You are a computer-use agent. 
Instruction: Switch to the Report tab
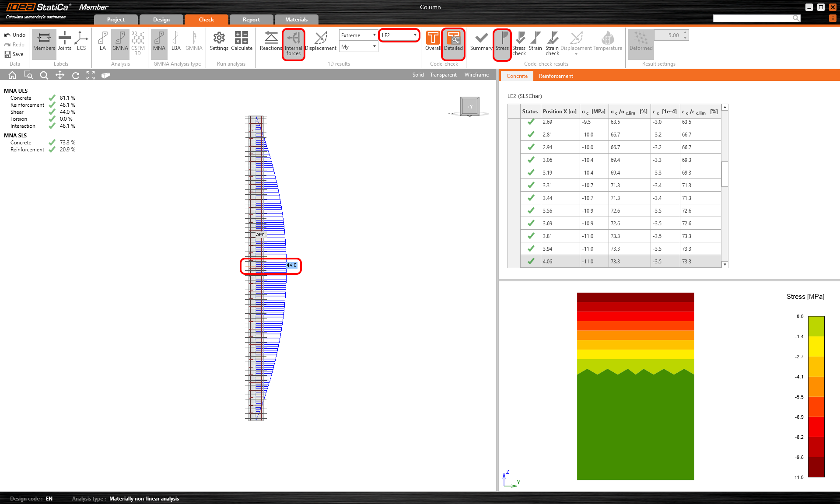(x=251, y=20)
